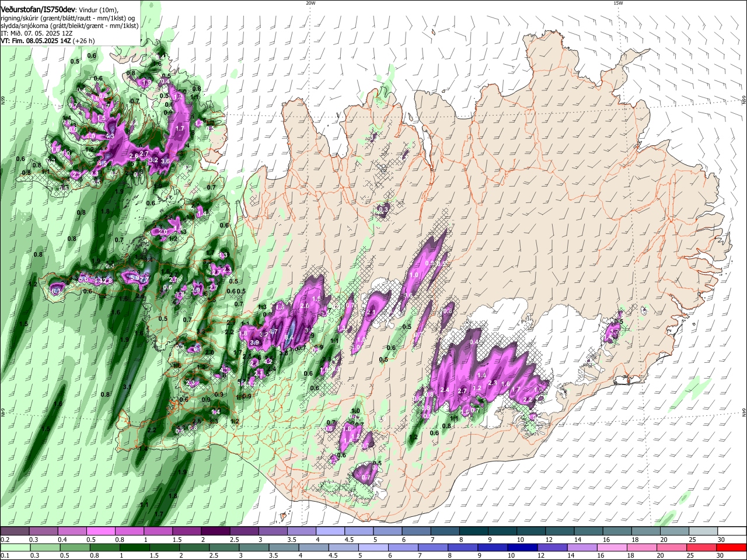This screenshot has height=560, width=747.
Task: Click the lower legend swatch between 0.5 and 0.8
Action: pyautogui.click(x=75, y=548)
